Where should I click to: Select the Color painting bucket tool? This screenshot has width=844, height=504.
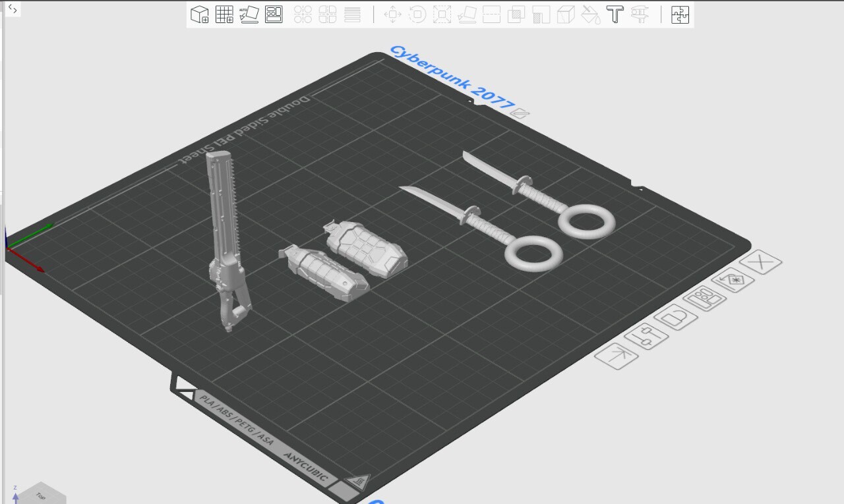[591, 14]
